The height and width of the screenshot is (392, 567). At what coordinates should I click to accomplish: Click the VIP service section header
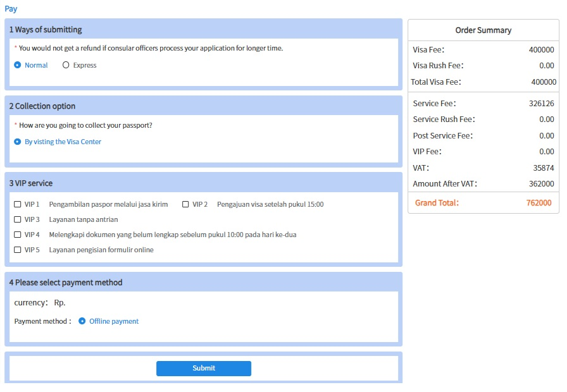click(31, 183)
